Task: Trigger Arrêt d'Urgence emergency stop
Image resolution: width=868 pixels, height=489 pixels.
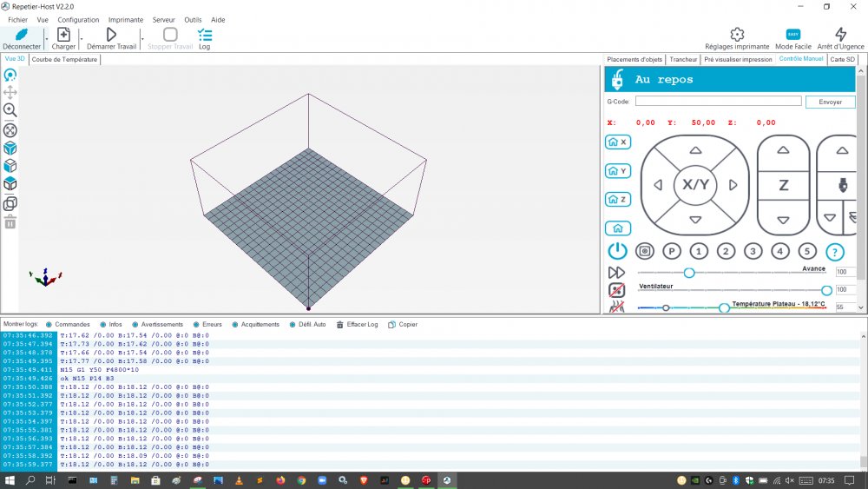Action: [840, 39]
